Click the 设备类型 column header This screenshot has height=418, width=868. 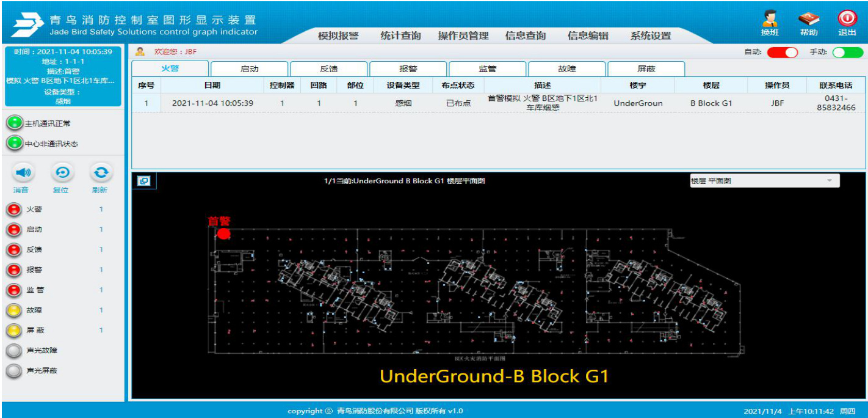pyautogui.click(x=403, y=85)
